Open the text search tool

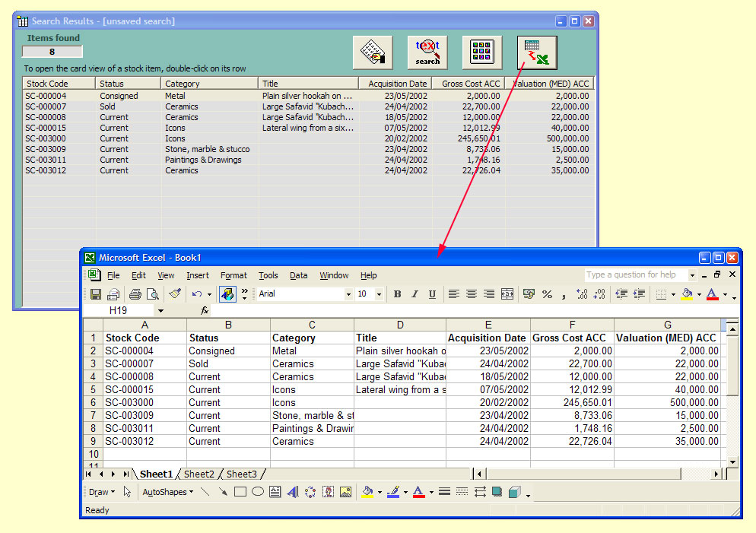coord(427,52)
